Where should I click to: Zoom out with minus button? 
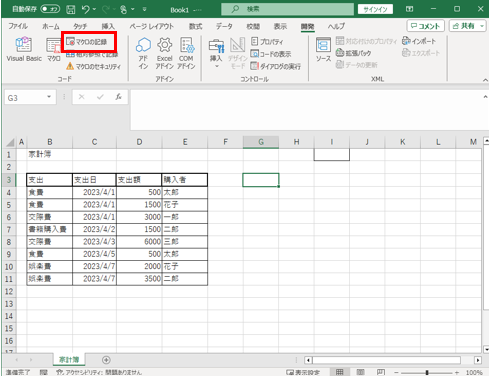[x=396, y=372]
